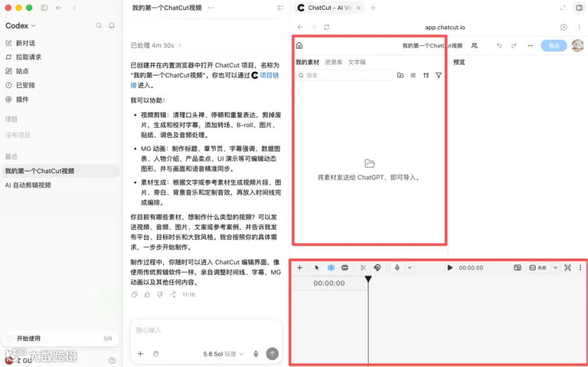Give the response a thumbs up
588x367 pixels.
148,295
